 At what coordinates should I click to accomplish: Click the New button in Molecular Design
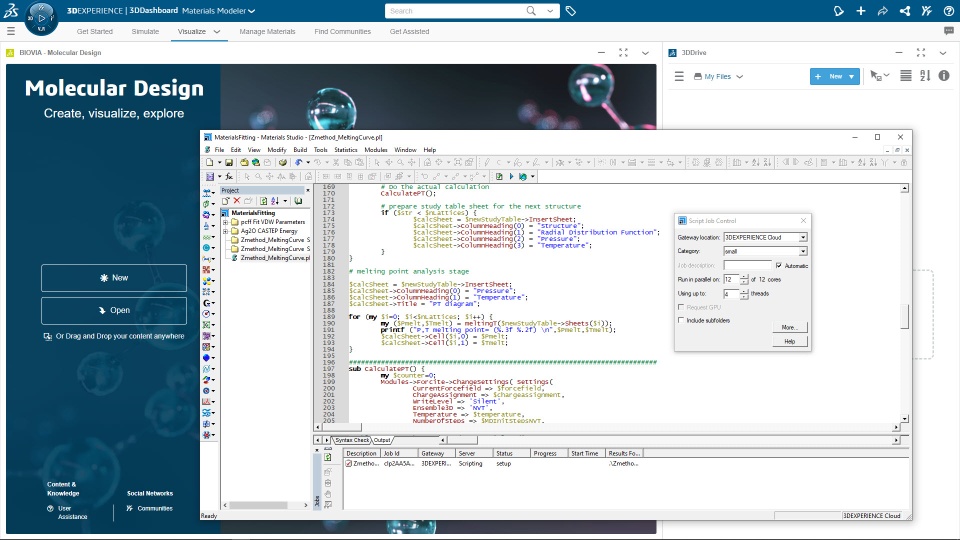pyautogui.click(x=114, y=278)
